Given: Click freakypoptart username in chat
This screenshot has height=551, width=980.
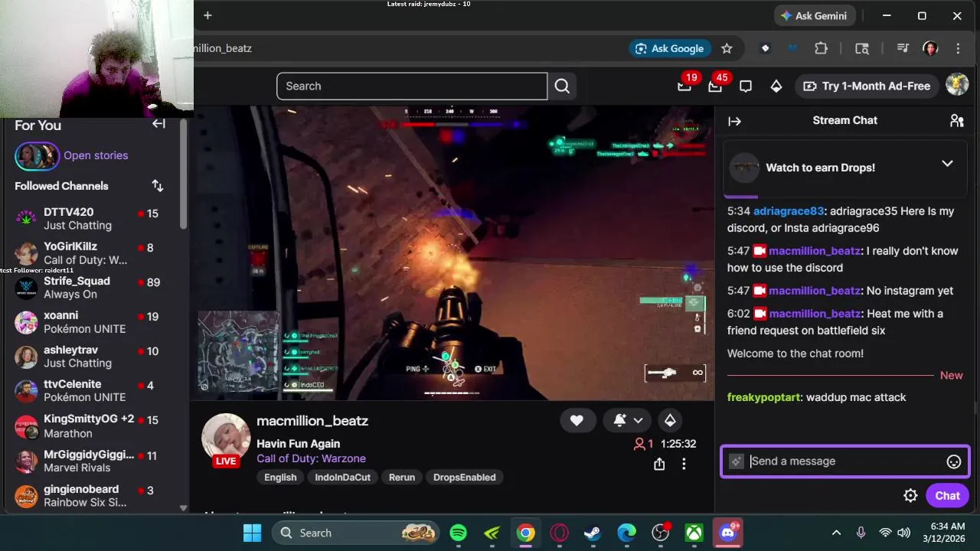Looking at the screenshot, I should [x=763, y=397].
